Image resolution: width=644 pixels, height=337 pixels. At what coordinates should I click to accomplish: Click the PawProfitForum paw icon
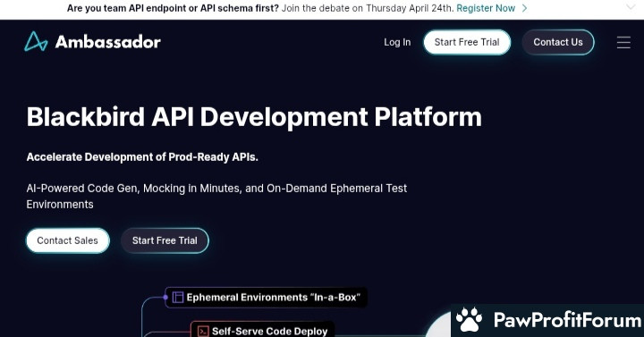click(x=469, y=319)
